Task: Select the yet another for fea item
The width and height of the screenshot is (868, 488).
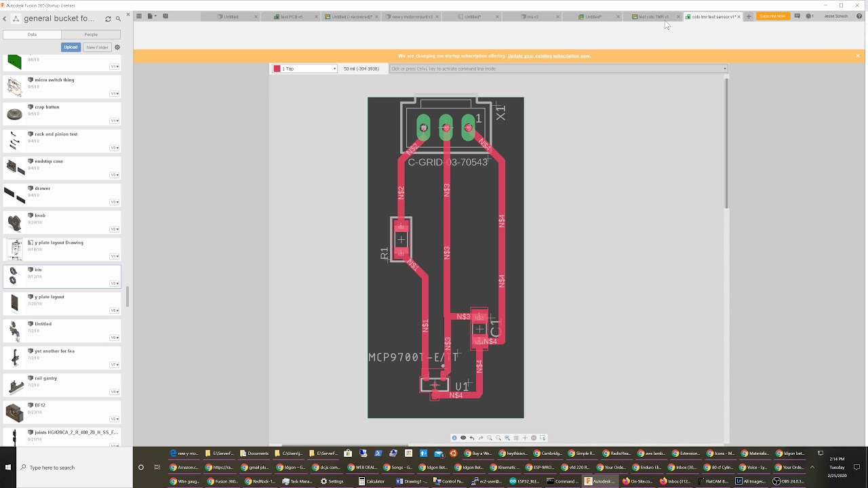Action: click(62, 358)
